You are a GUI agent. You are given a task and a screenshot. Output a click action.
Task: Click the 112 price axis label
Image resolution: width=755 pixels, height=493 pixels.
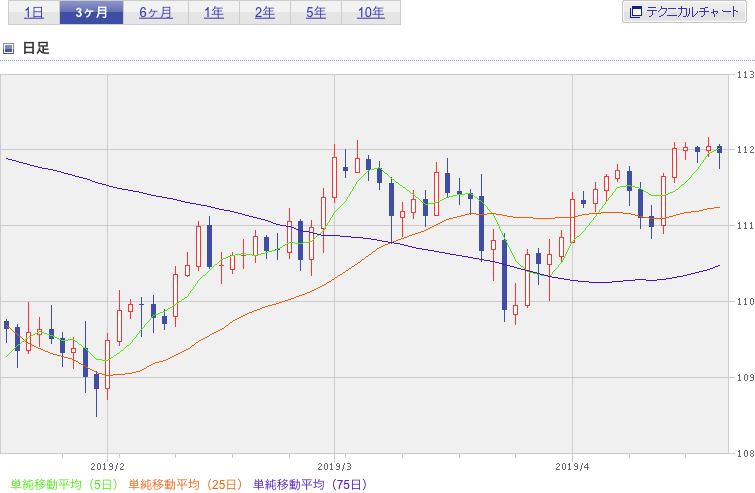pyautogui.click(x=745, y=150)
